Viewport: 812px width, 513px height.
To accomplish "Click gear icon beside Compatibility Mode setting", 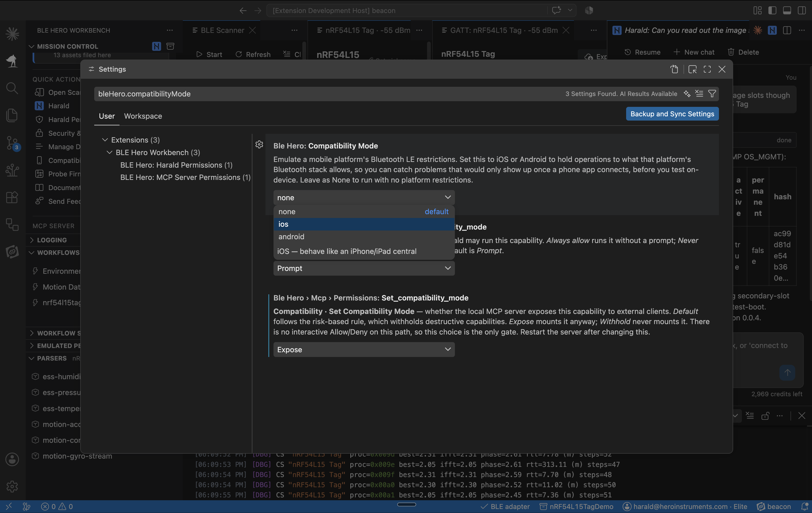I will 259,144.
